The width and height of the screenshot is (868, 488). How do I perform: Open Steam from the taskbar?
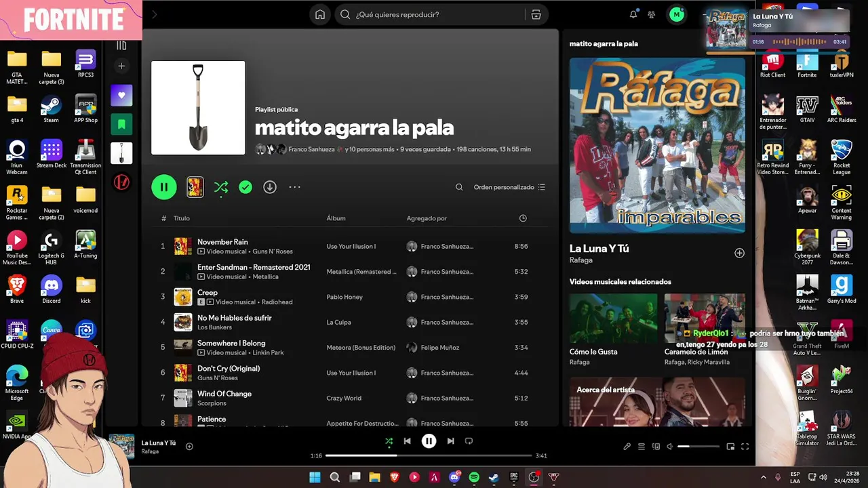[x=494, y=477]
